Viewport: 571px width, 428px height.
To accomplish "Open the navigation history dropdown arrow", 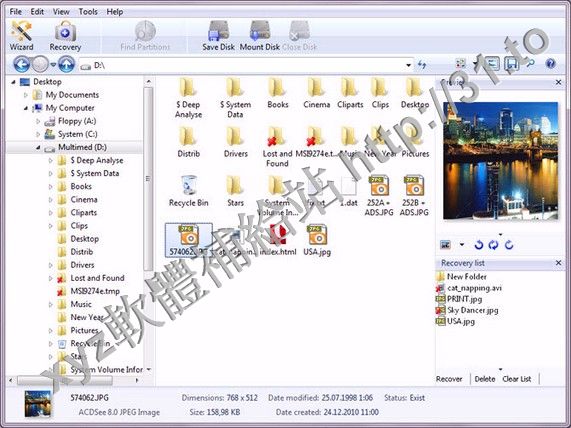I will (53, 64).
